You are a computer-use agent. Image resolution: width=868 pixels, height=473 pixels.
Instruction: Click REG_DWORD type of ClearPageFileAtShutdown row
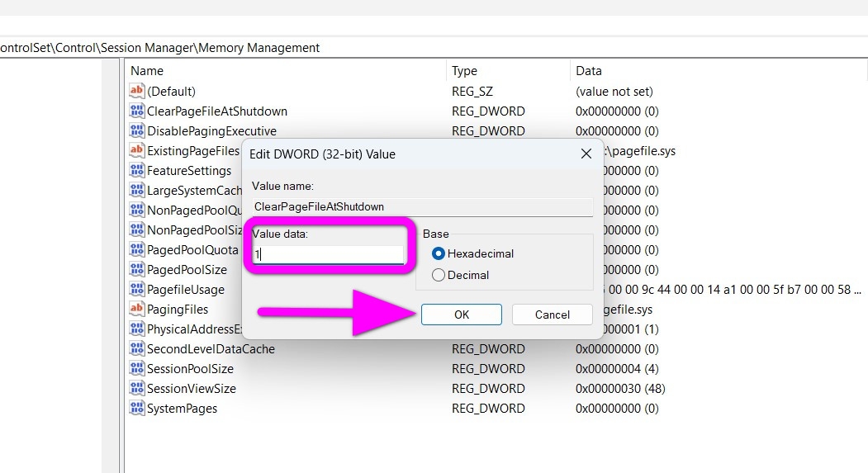(488, 111)
